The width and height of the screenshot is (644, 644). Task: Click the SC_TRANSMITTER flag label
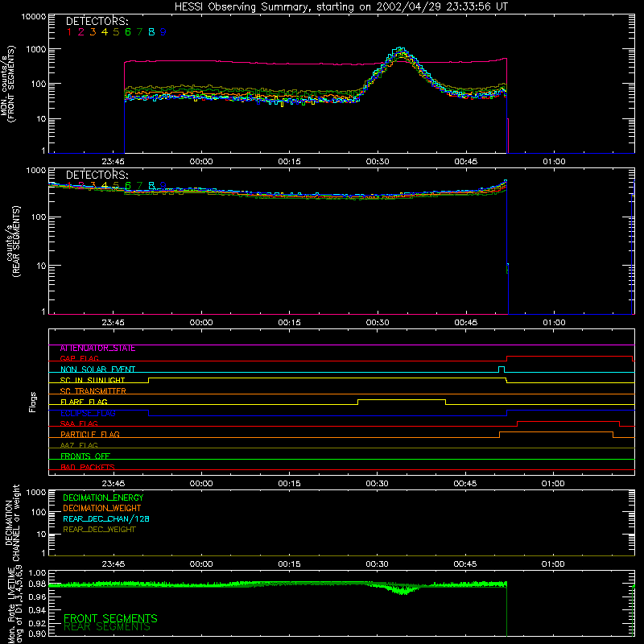click(x=93, y=391)
